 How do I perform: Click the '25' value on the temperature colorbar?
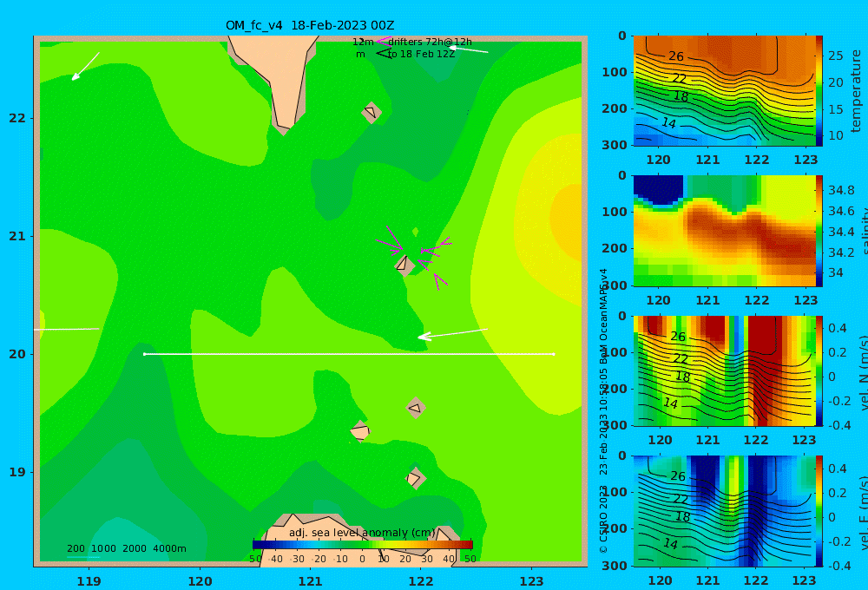pyautogui.click(x=835, y=56)
